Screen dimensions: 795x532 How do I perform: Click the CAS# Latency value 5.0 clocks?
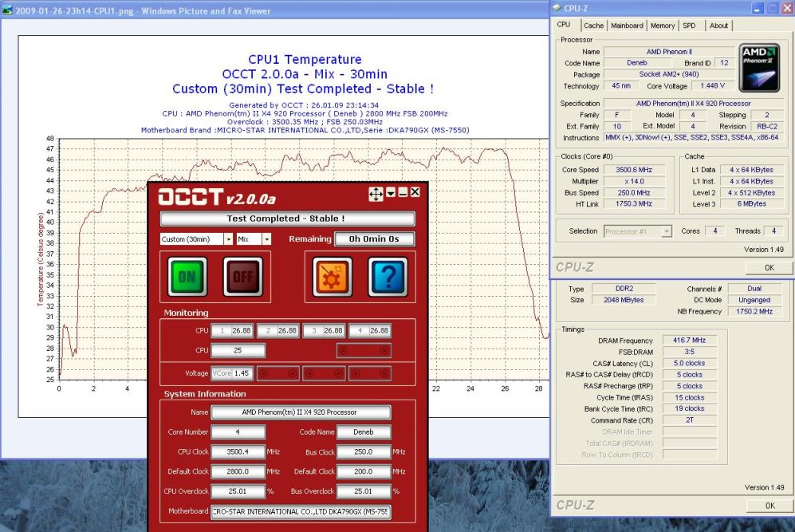point(690,363)
